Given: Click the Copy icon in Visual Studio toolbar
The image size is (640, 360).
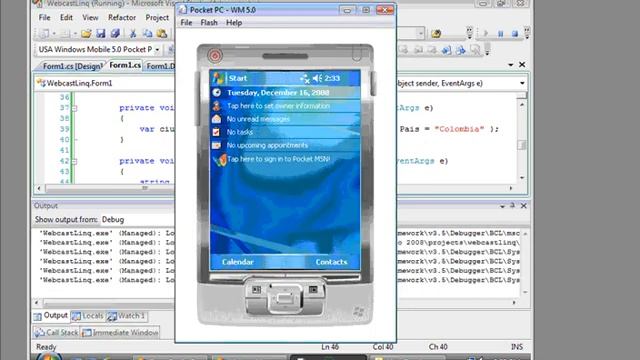Looking at the screenshot, I should click(x=147, y=33).
